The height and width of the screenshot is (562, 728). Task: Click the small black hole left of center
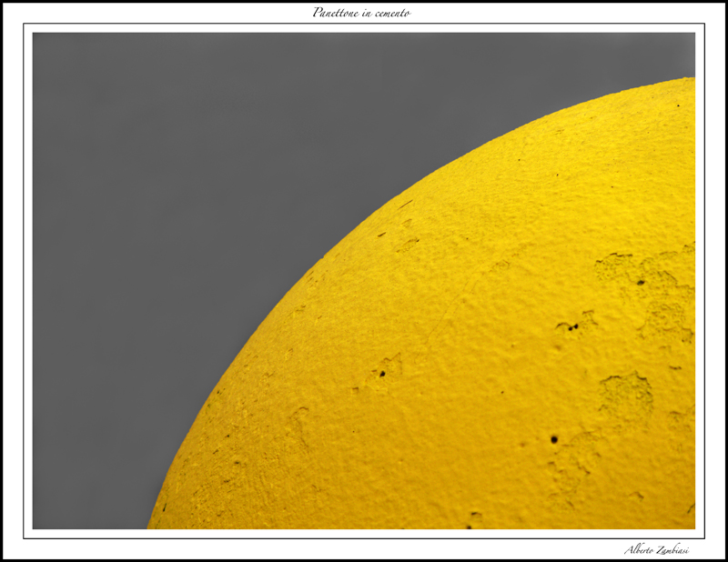(382, 373)
